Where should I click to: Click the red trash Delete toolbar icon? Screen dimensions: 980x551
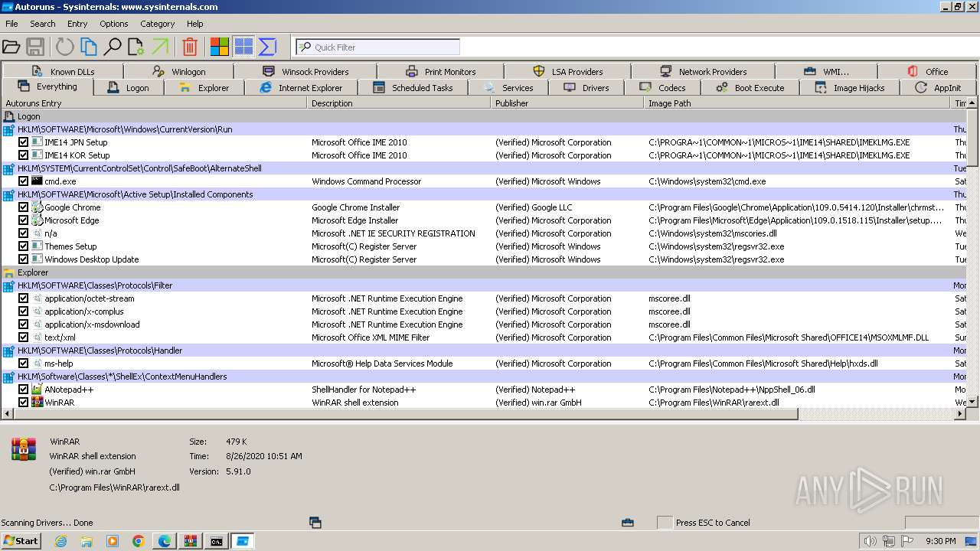tap(190, 47)
